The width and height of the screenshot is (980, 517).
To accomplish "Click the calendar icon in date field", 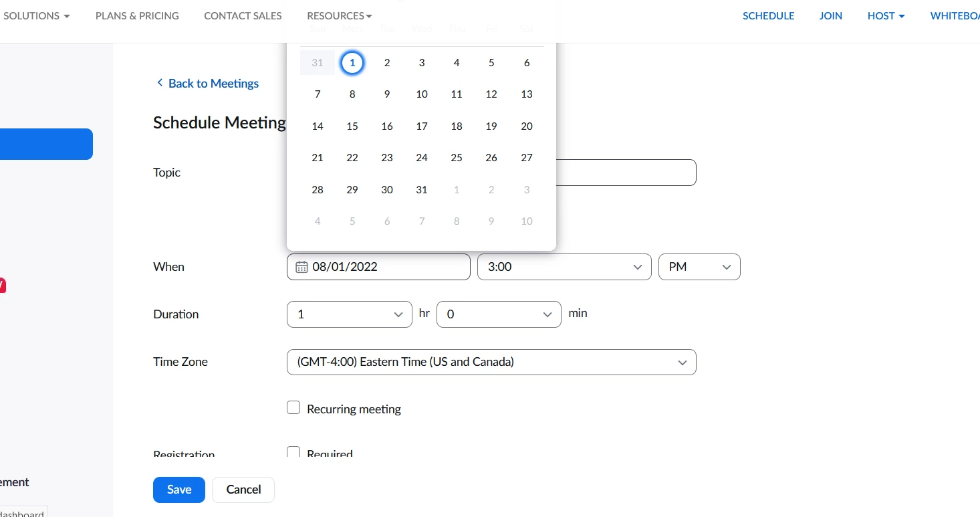I will point(301,267).
